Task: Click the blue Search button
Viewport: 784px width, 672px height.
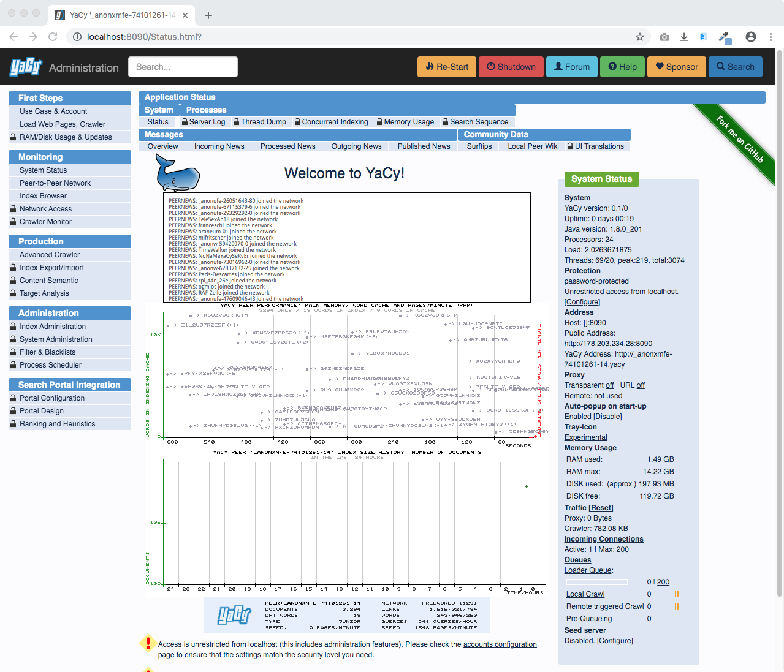Action: [x=736, y=67]
